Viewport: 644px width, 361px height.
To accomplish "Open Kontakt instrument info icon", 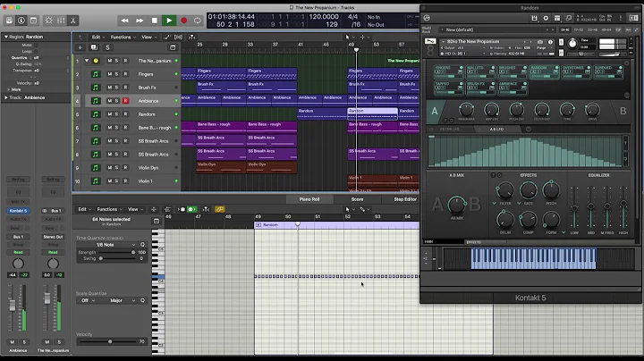I will [550, 42].
